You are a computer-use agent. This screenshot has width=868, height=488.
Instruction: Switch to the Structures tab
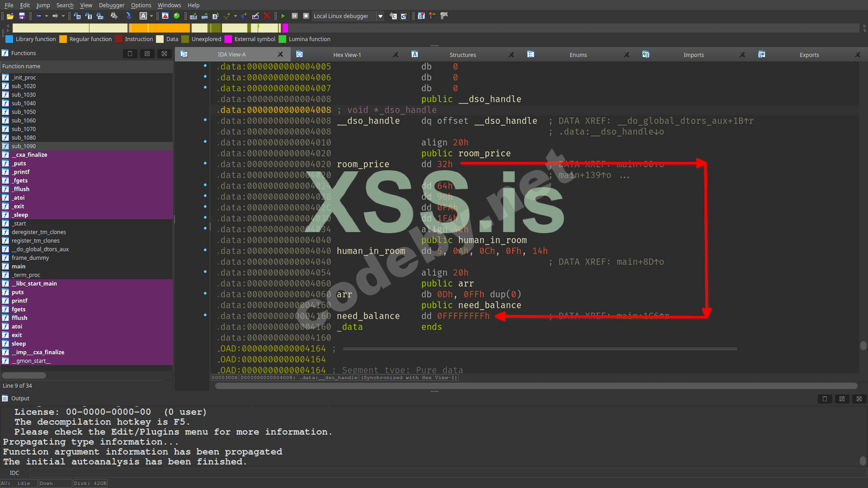click(463, 55)
